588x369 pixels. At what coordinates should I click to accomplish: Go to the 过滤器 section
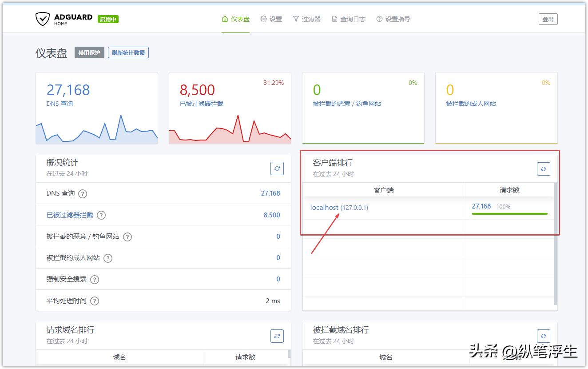coord(307,19)
